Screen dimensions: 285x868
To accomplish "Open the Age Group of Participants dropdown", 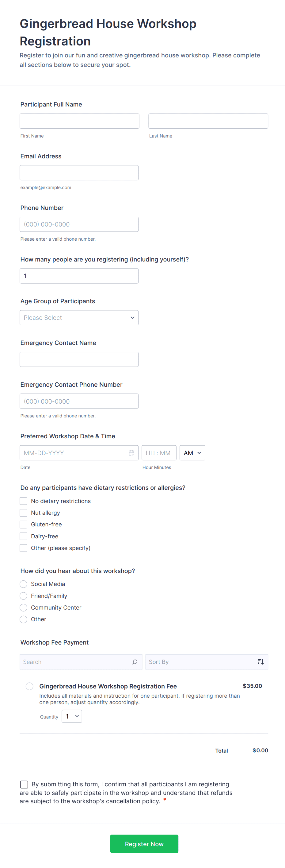I will [79, 317].
